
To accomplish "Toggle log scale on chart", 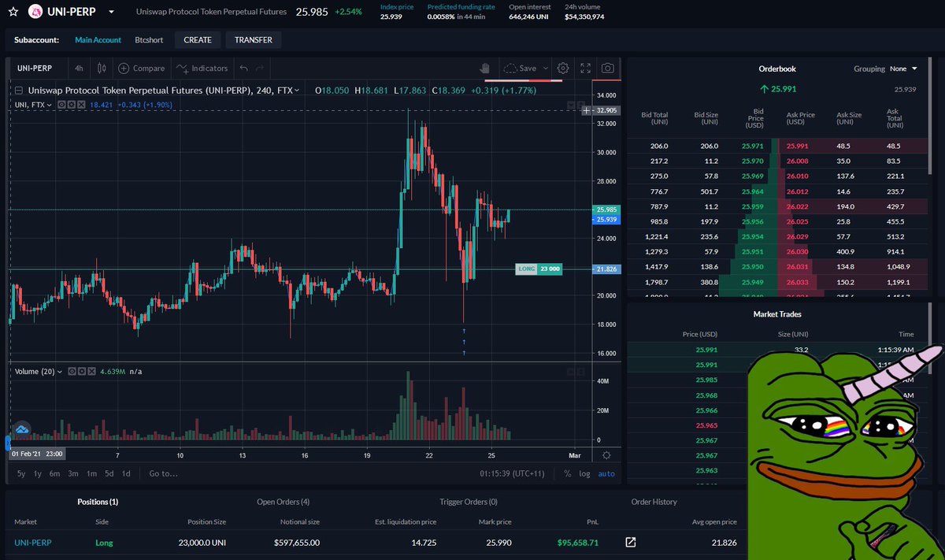I will click(x=584, y=473).
